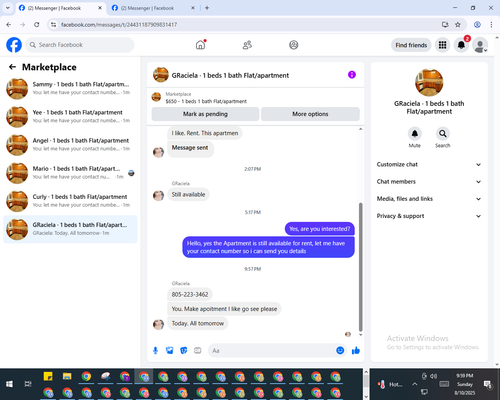Image resolution: width=500 pixels, height=400 pixels.
Task: Go back using the Marketplace back arrow
Action: pyautogui.click(x=12, y=67)
